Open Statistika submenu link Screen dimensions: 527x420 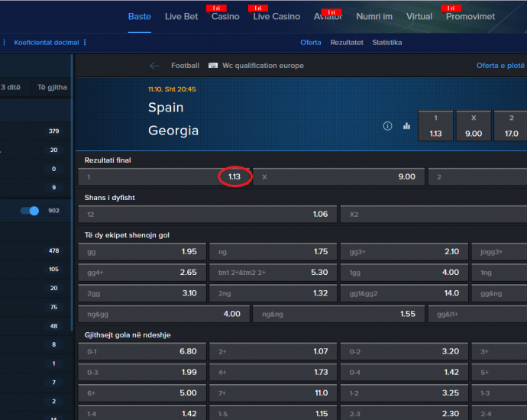tap(386, 43)
